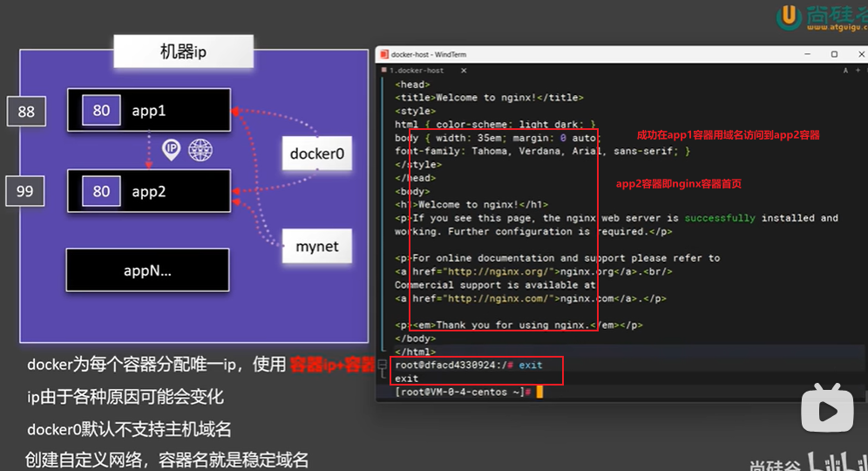Click the host port 99 box

(x=25, y=191)
